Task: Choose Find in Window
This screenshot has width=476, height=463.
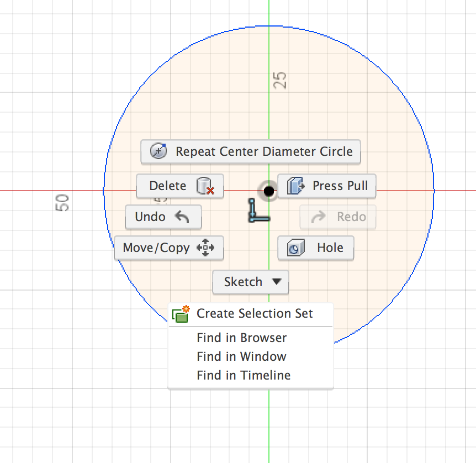Action: tap(241, 356)
